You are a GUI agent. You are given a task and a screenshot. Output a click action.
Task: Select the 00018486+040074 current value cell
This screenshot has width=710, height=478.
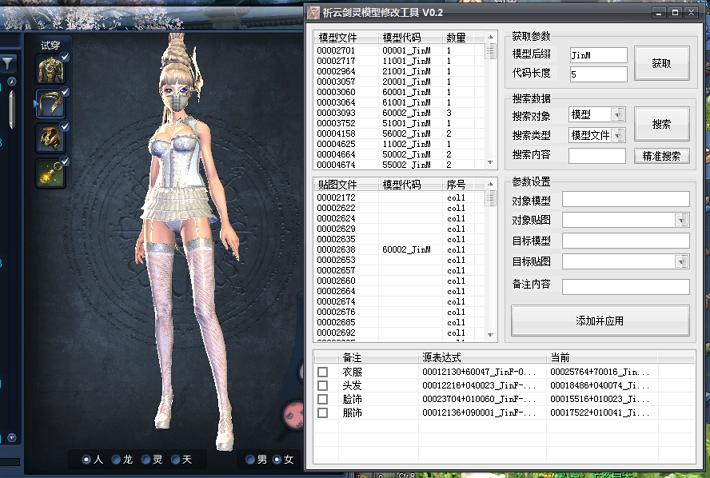pos(600,386)
